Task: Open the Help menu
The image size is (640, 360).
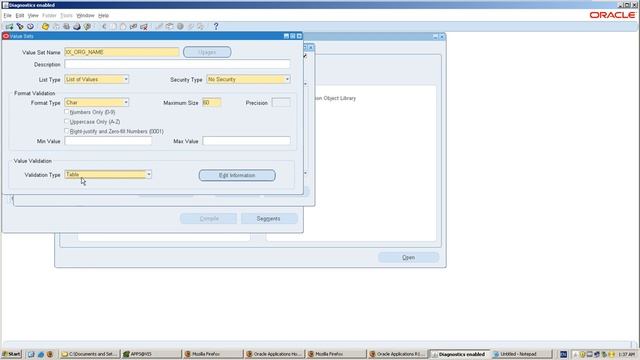Action: (103, 16)
